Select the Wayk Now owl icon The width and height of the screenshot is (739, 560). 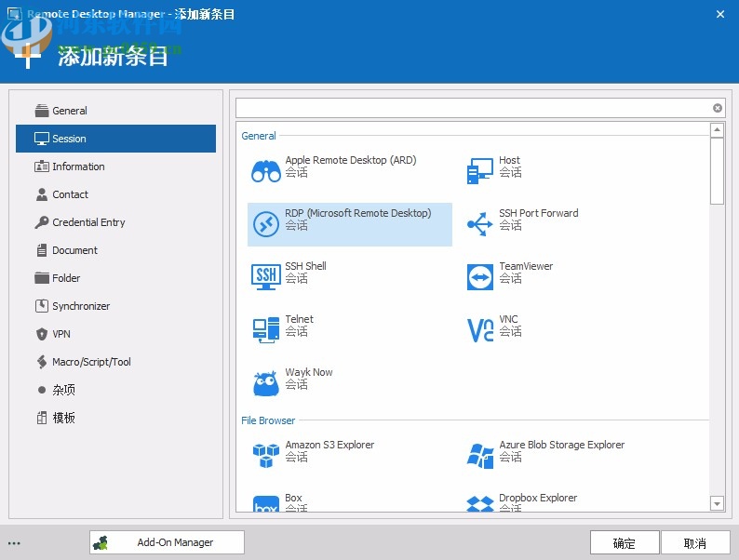pyautogui.click(x=266, y=383)
